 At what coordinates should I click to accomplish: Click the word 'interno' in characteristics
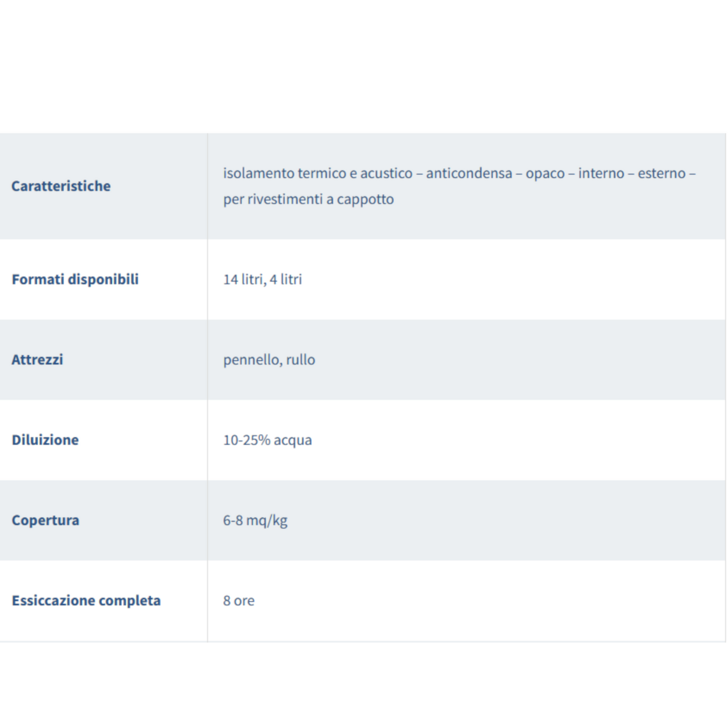[x=602, y=173]
